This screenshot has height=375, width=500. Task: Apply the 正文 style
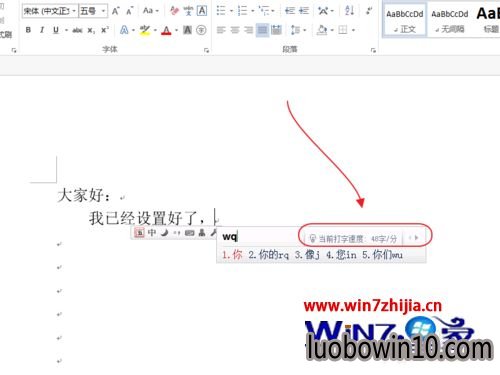click(405, 20)
